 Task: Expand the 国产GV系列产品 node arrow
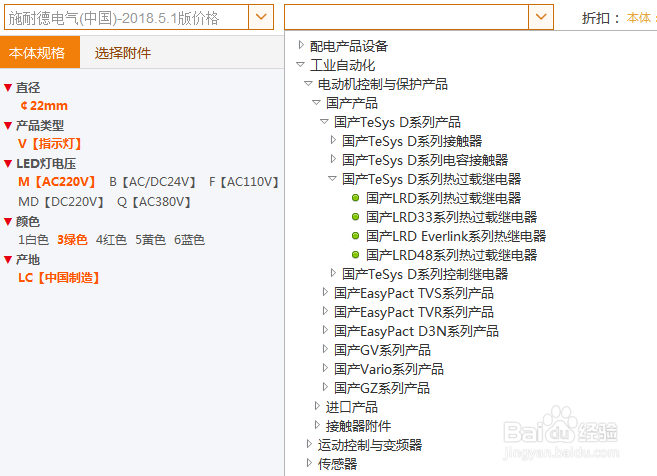tap(325, 349)
